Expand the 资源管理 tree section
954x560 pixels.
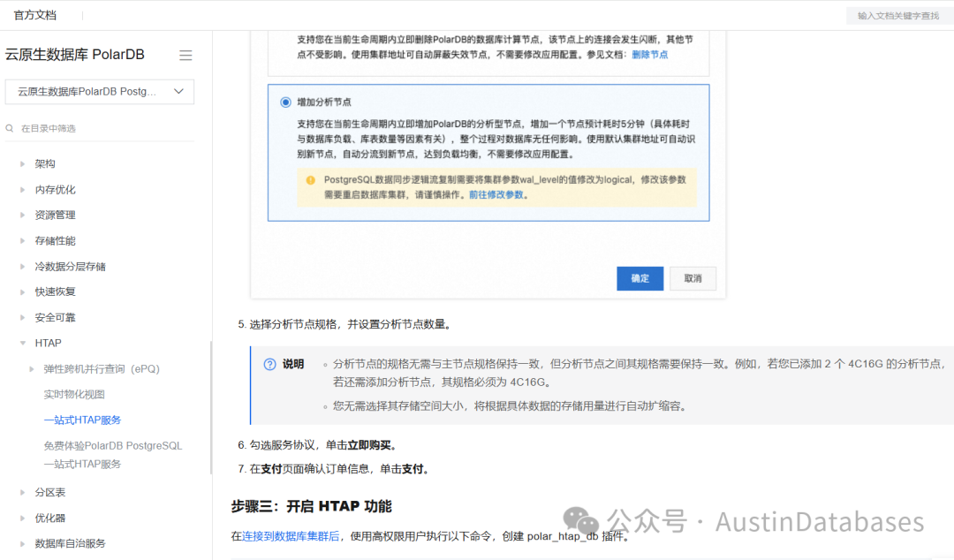[x=22, y=215]
